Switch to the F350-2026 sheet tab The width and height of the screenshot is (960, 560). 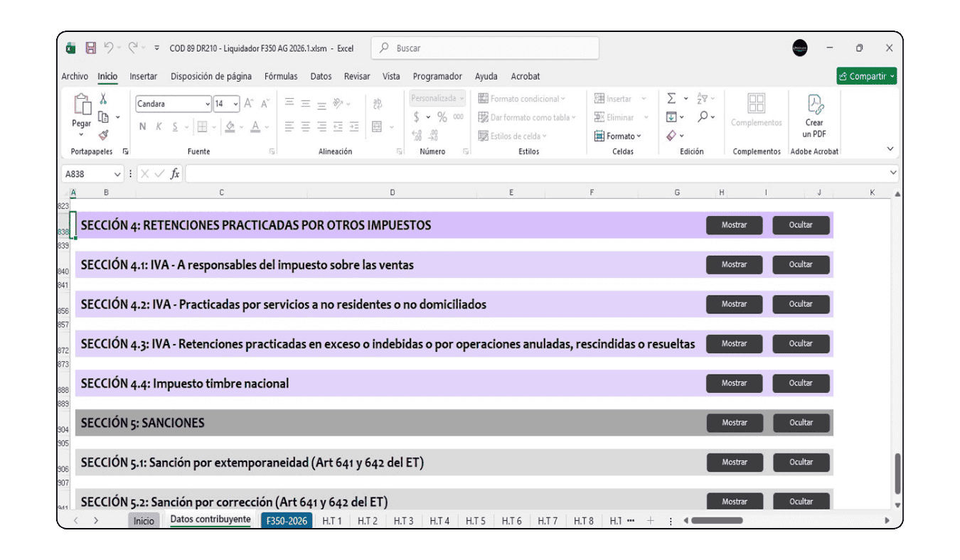coord(287,521)
